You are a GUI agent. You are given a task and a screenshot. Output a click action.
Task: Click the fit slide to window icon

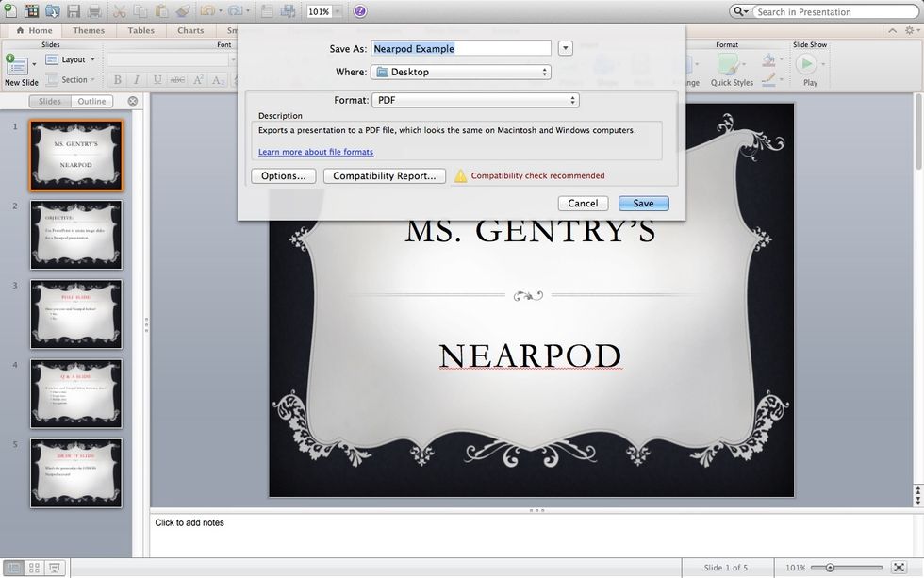pyautogui.click(x=899, y=568)
